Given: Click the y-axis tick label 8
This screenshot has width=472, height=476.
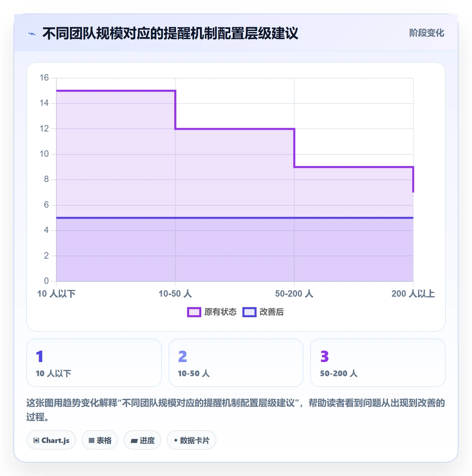Looking at the screenshot, I should [47, 179].
